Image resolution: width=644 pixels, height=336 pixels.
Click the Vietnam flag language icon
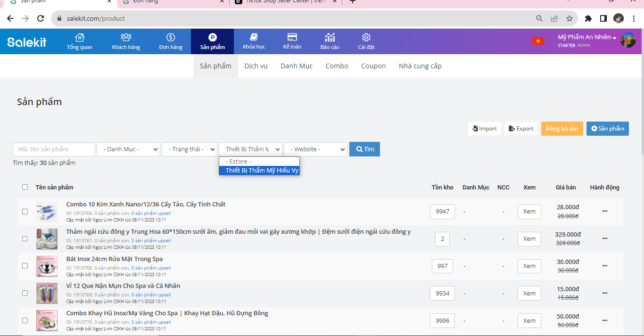pyautogui.click(x=538, y=41)
